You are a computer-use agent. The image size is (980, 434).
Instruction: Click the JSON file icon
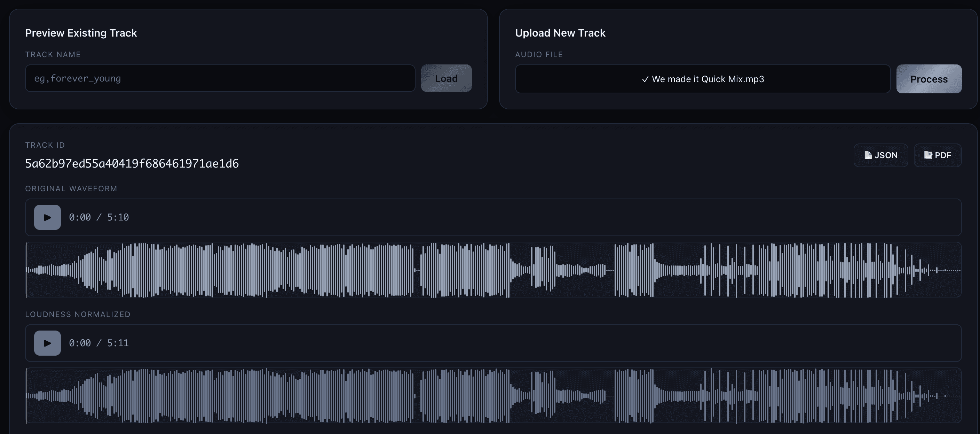pos(868,155)
